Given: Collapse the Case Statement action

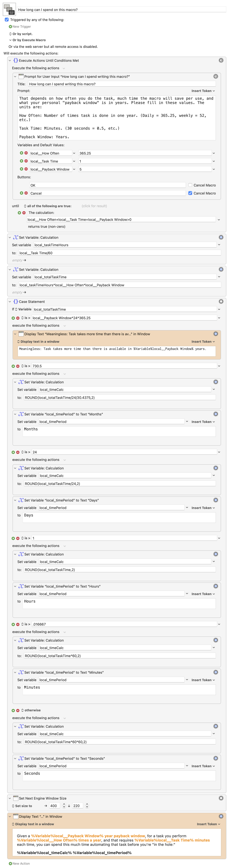Looking at the screenshot, I should coord(10,302).
